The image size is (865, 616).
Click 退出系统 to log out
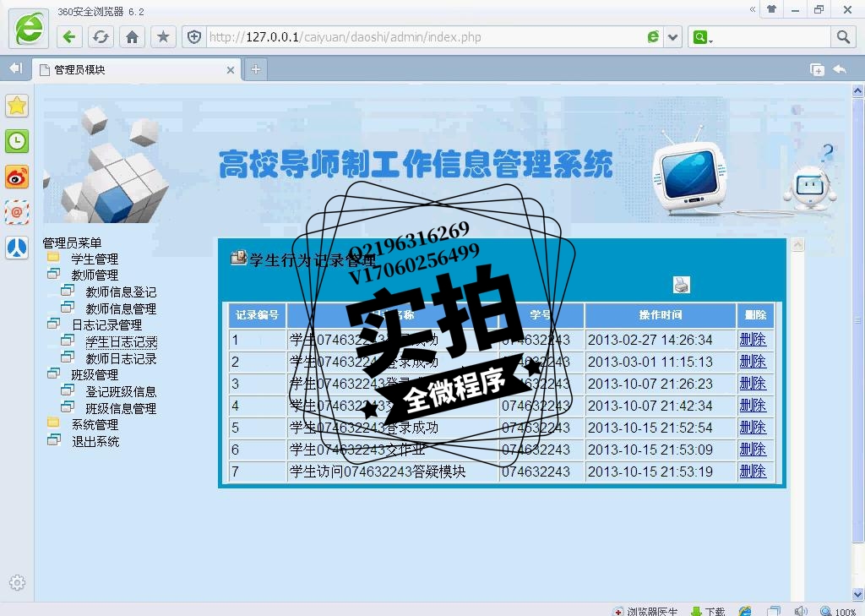click(95, 442)
